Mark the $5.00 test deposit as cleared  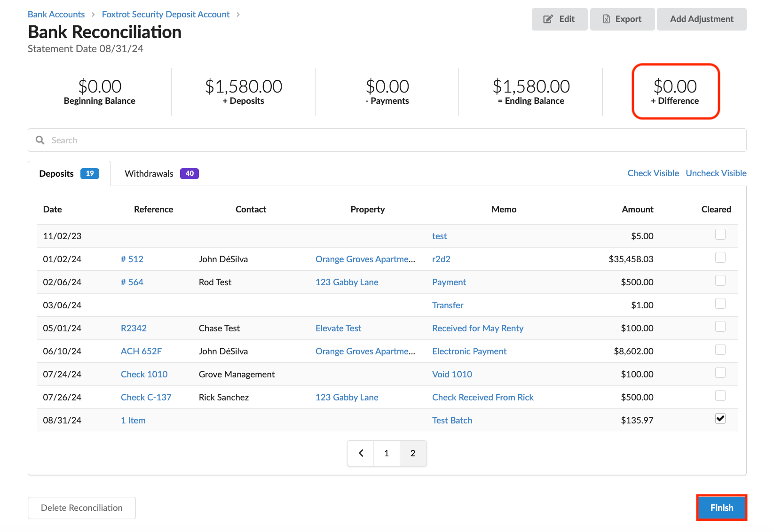(x=720, y=235)
